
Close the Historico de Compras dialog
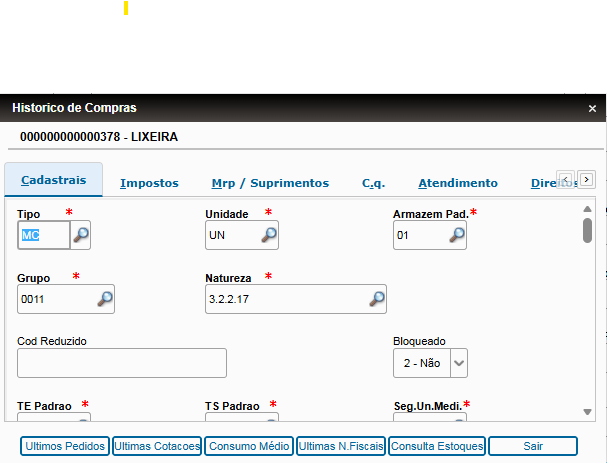coord(592,108)
